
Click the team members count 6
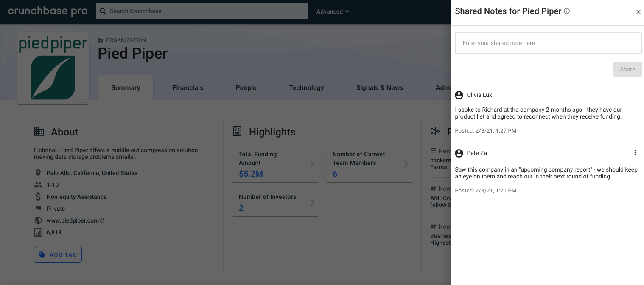335,174
